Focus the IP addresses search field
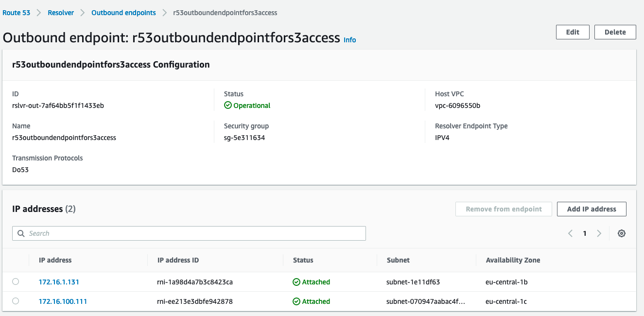The image size is (644, 316). point(194,233)
